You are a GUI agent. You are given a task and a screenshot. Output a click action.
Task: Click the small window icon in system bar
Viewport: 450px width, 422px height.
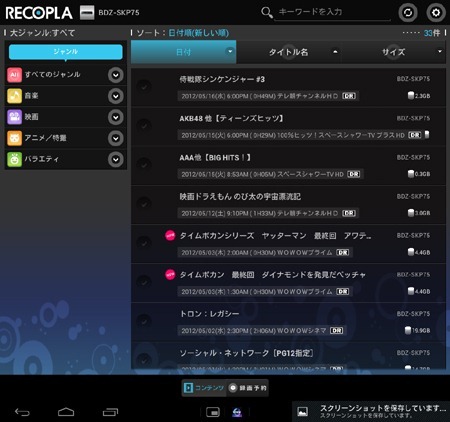click(x=213, y=412)
